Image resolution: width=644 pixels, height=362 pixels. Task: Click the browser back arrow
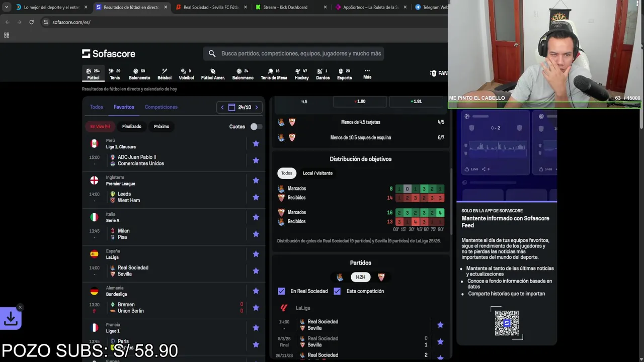[7, 22]
